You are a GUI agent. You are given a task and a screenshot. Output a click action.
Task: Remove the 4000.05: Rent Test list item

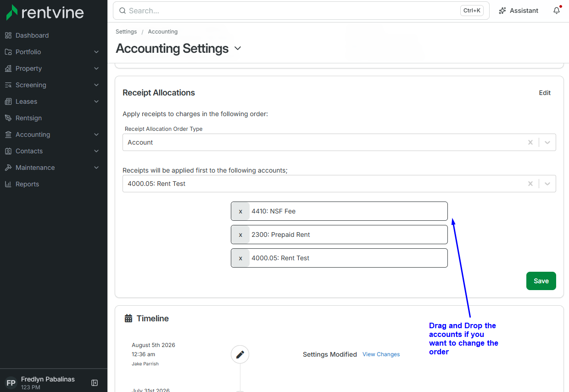coord(240,258)
